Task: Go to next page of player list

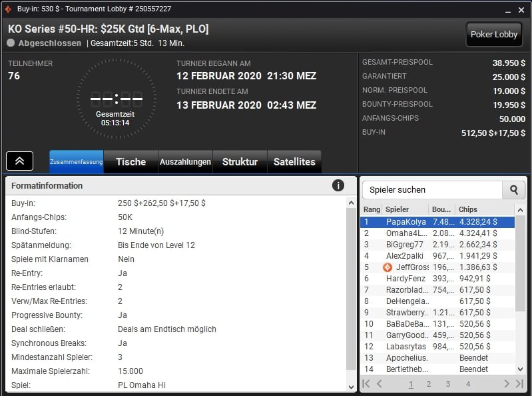Action: click(x=506, y=384)
